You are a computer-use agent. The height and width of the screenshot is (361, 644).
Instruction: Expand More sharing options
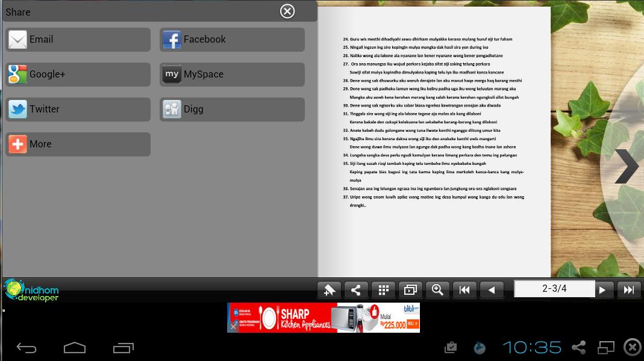78,144
